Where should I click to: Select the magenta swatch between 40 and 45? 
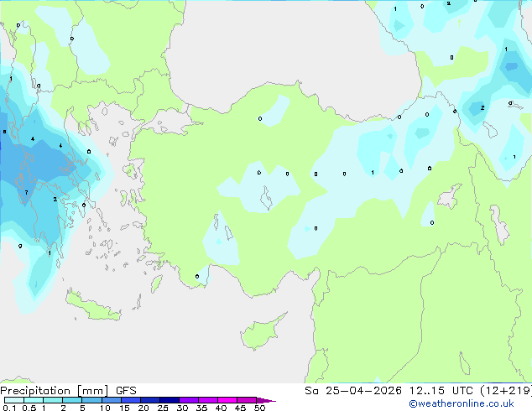point(227,400)
